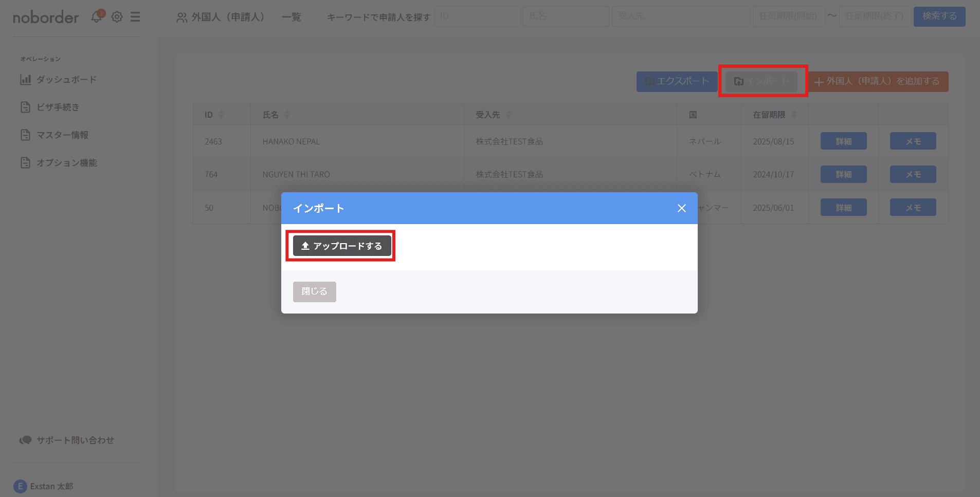Click the エクスポート folder icon
The width and height of the screenshot is (980, 497).
coord(649,81)
